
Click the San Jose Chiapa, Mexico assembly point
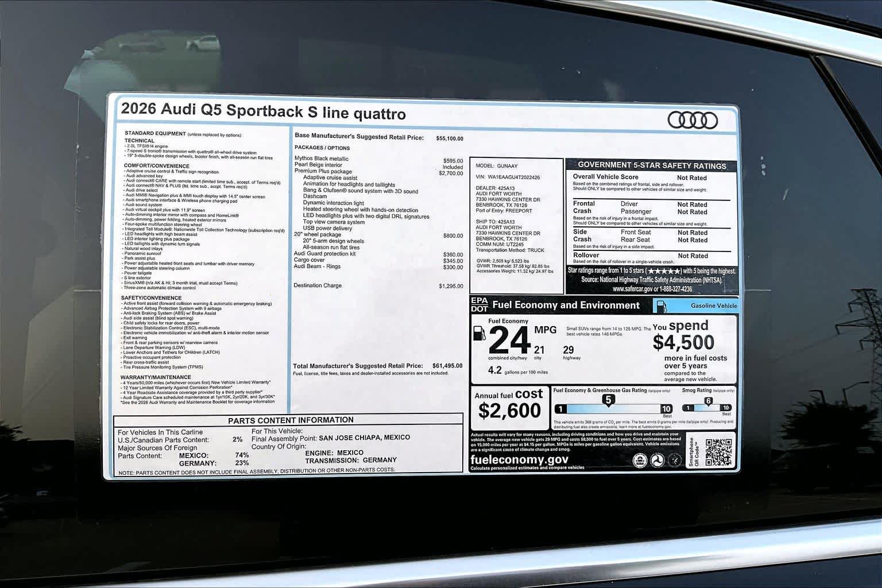click(x=364, y=438)
